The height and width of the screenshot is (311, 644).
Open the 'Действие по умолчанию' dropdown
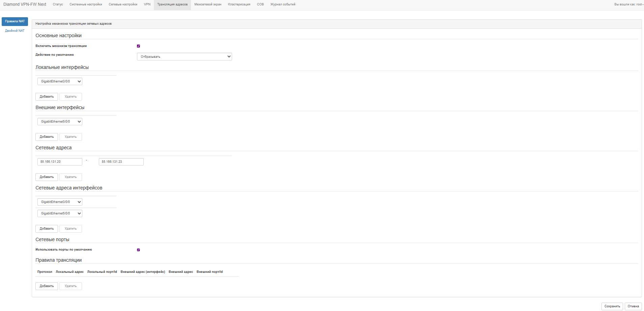[x=184, y=57]
